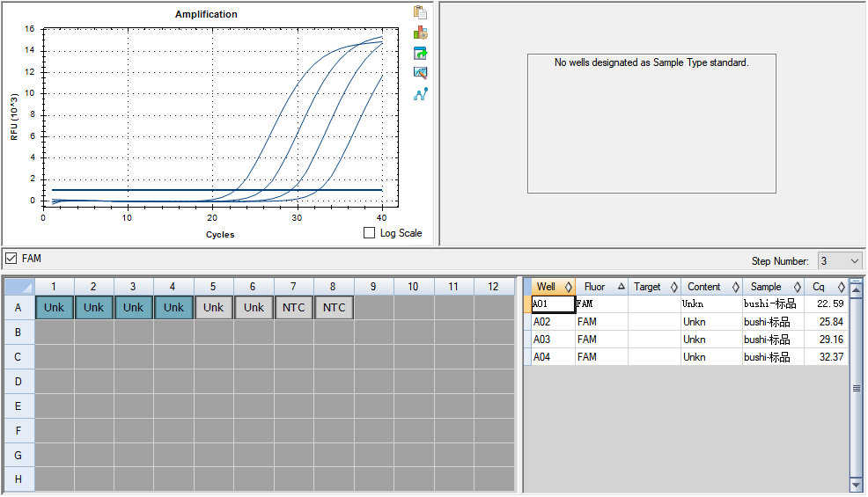
Task: Click sort icon in Well column header
Action: click(568, 287)
